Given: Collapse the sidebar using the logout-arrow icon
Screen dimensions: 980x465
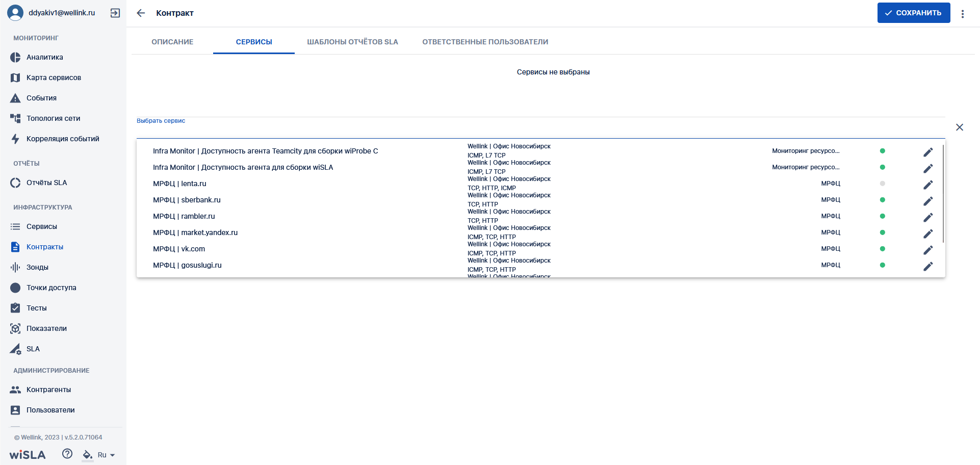Looking at the screenshot, I should click(x=115, y=13).
